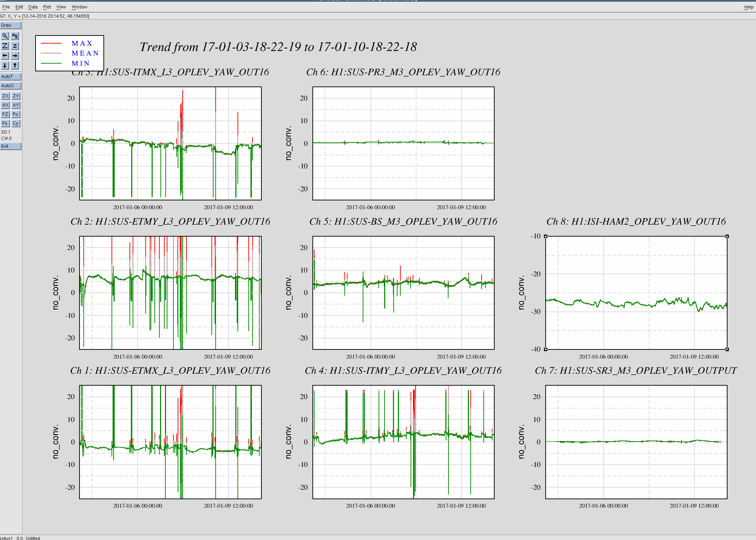Image resolution: width=756 pixels, height=540 pixels.
Task: Click the Cy button in sidebar
Action: pyautogui.click(x=15, y=123)
